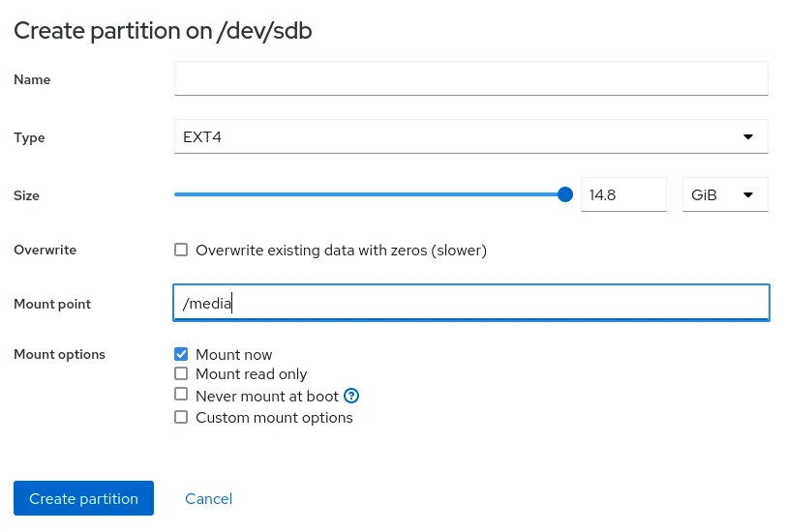
Task: Click the Name field label
Action: (x=32, y=79)
